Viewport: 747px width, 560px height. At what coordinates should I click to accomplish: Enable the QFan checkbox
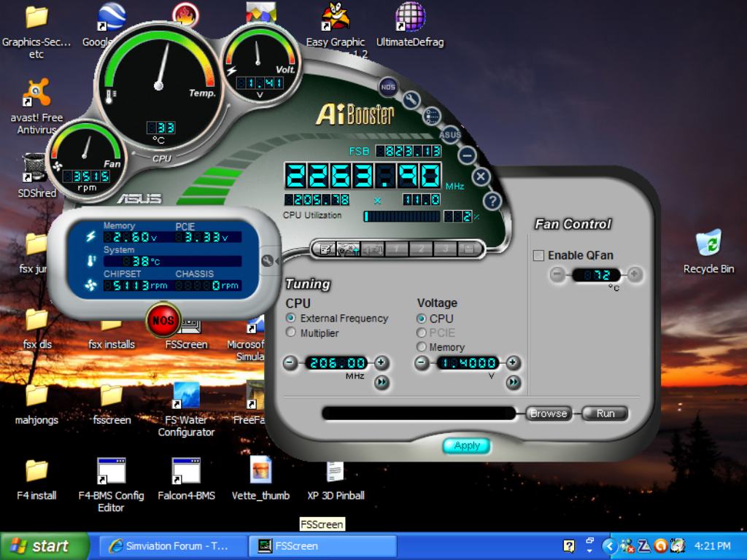[x=539, y=255]
